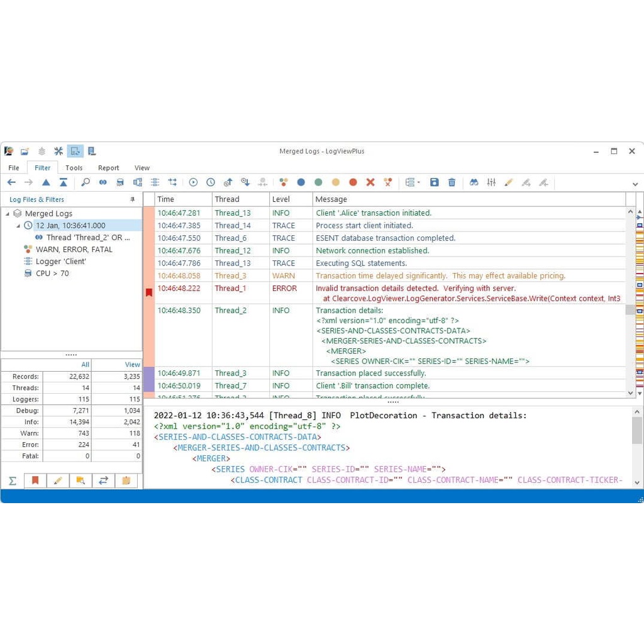Click the blue back arrow icon
Image resolution: width=644 pixels, height=644 pixels.
[11, 182]
